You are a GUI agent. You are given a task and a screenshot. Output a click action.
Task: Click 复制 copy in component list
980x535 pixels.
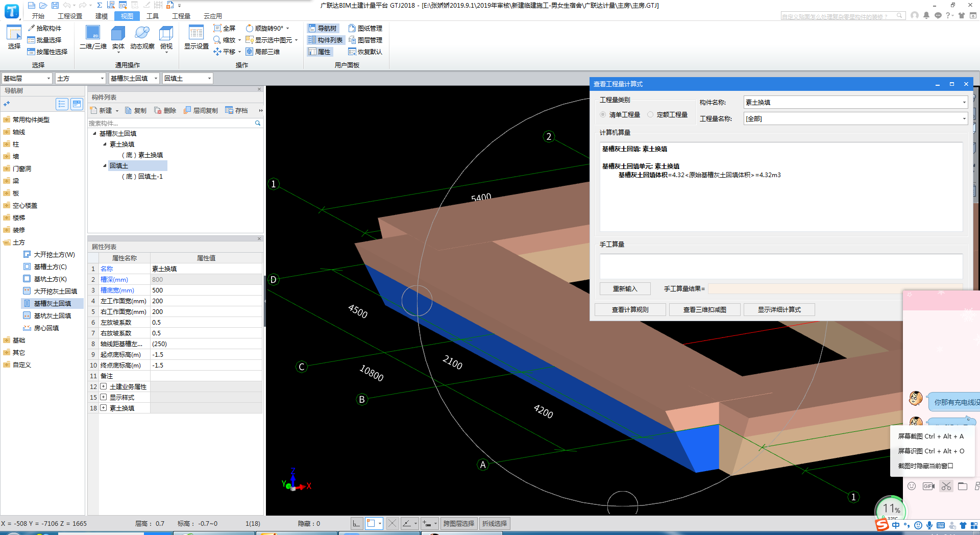tap(136, 110)
